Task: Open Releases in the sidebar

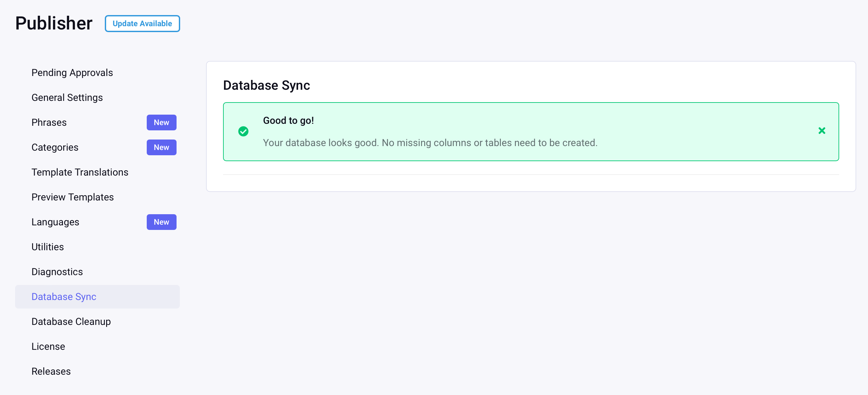Action: (97, 371)
